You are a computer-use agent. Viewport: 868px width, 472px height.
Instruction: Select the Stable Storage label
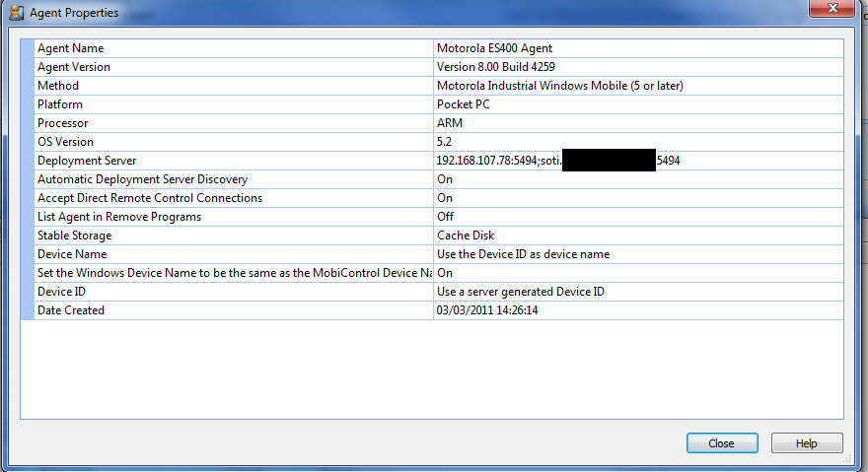[74, 236]
